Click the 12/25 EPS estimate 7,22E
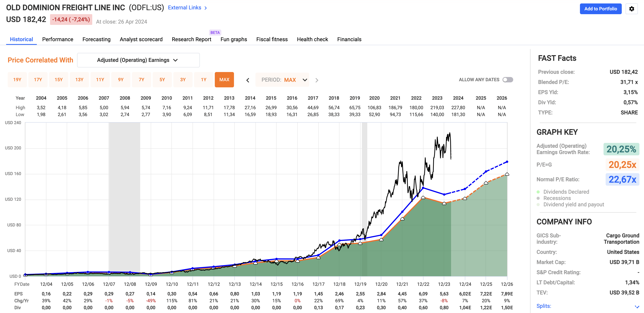The width and height of the screenshot is (644, 313). click(486, 294)
